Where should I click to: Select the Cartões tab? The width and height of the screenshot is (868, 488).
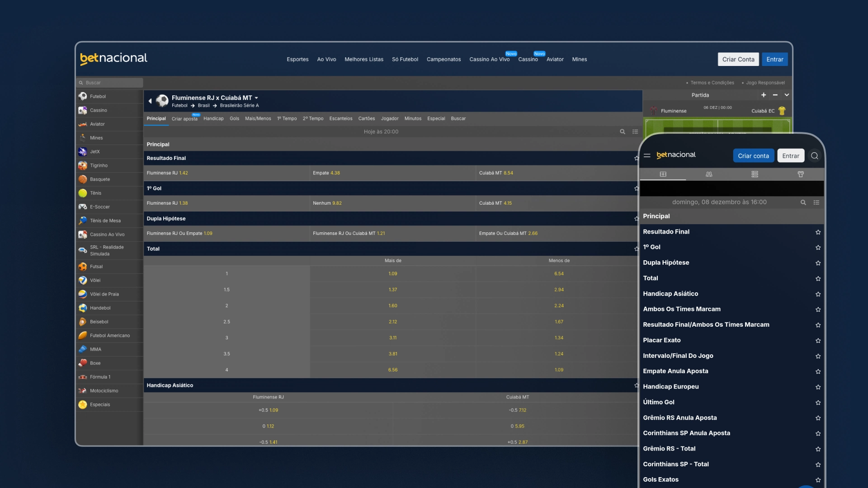pyautogui.click(x=366, y=118)
